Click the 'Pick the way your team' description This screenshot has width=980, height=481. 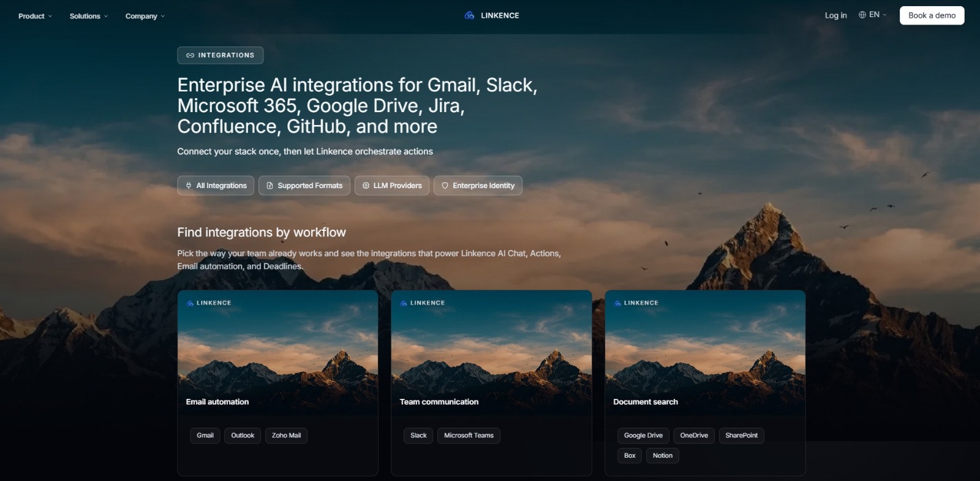pyautogui.click(x=369, y=260)
